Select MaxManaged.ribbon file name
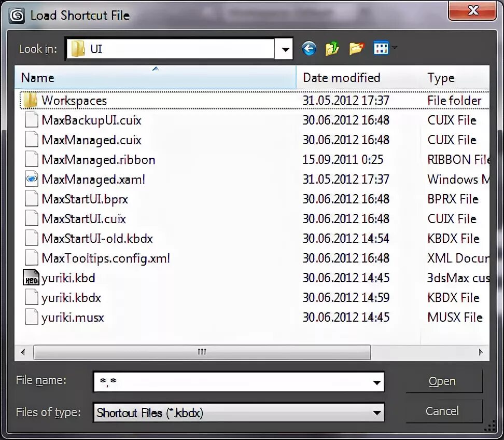Image resolution: width=504 pixels, height=440 pixels. pyautogui.click(x=99, y=159)
